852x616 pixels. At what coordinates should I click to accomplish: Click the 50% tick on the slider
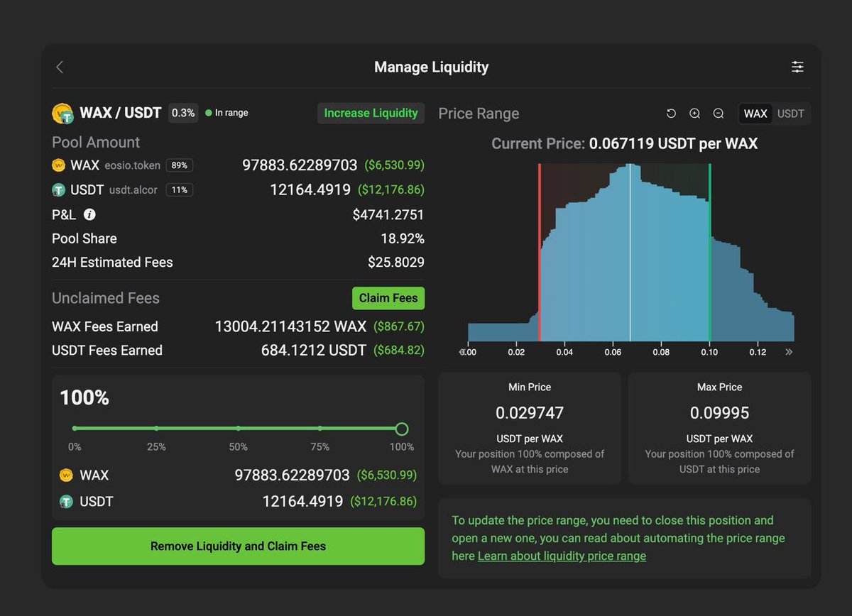tap(238, 429)
